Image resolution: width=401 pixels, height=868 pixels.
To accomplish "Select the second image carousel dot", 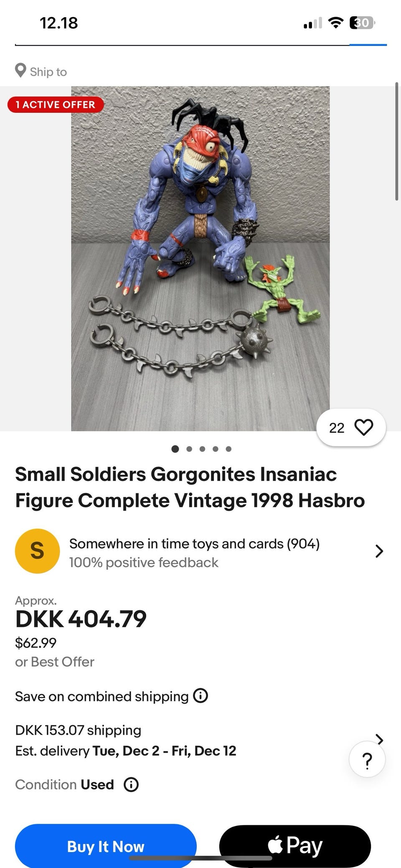I will pos(189,449).
